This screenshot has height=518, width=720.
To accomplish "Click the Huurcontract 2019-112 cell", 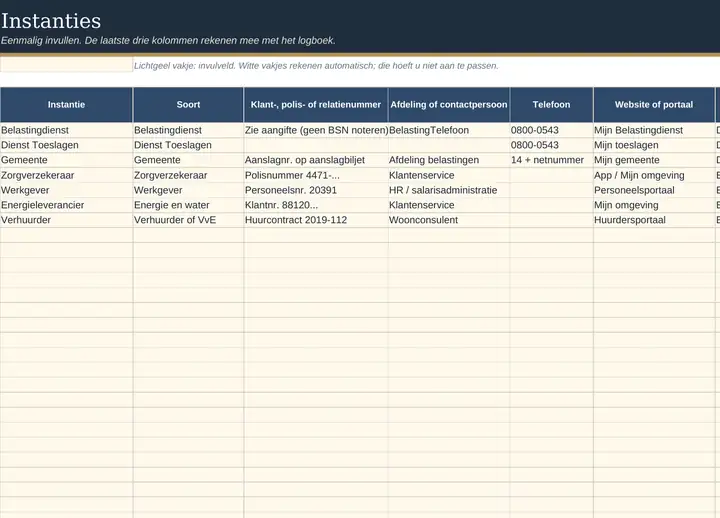I will click(316, 220).
